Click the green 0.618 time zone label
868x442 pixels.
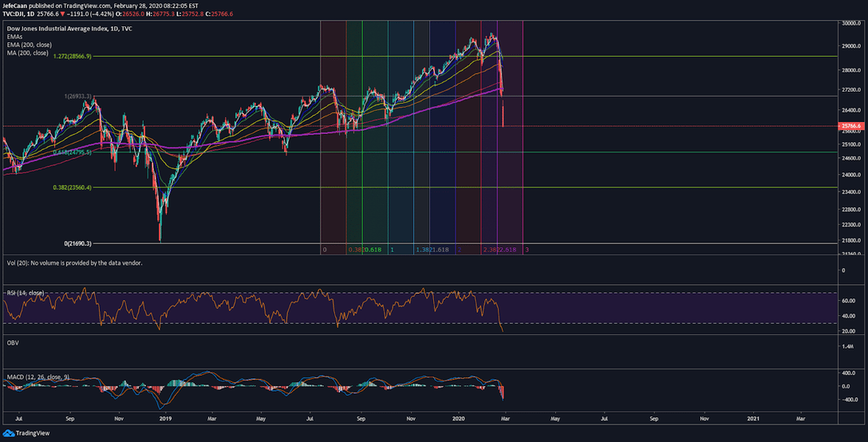pyautogui.click(x=373, y=250)
